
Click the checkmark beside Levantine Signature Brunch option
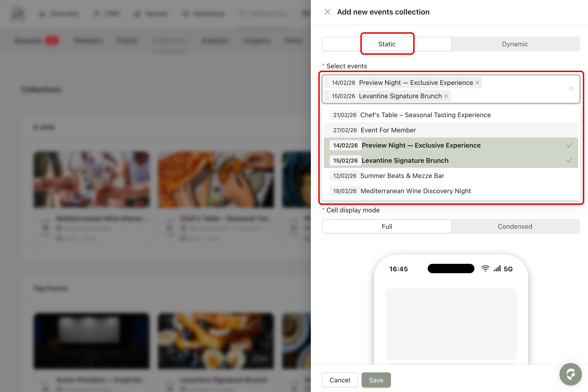point(569,160)
